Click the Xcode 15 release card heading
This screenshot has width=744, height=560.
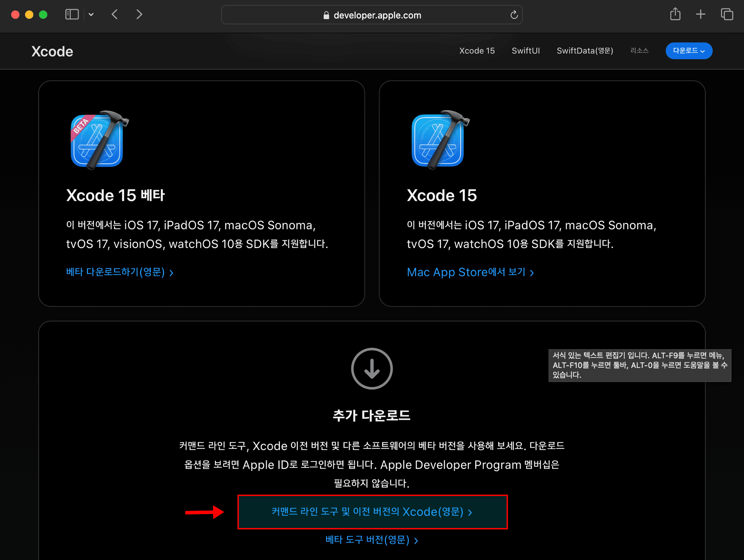click(x=442, y=195)
